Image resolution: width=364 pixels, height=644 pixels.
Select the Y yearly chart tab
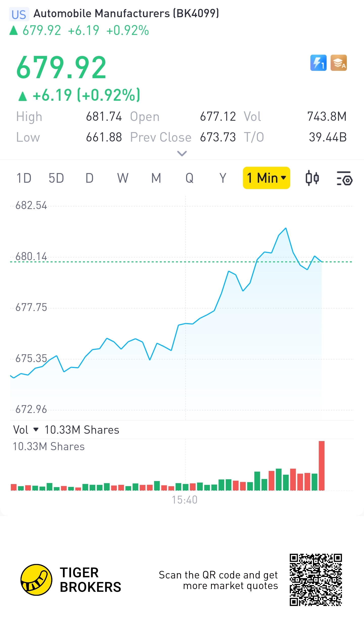(223, 178)
